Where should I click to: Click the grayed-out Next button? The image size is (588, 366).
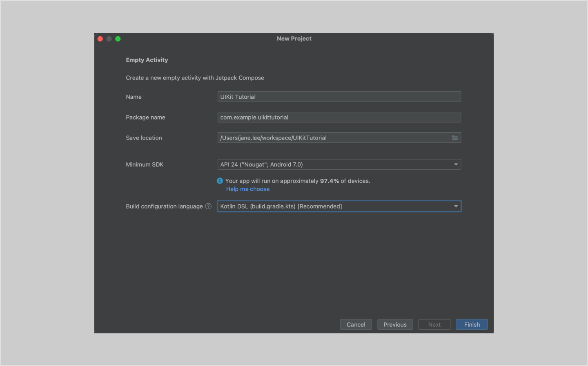click(x=434, y=325)
